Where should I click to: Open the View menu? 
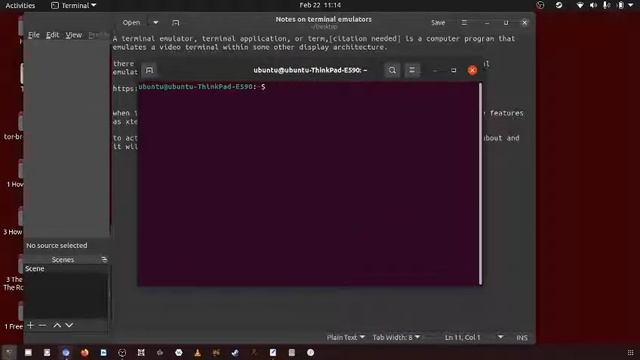coord(73,35)
